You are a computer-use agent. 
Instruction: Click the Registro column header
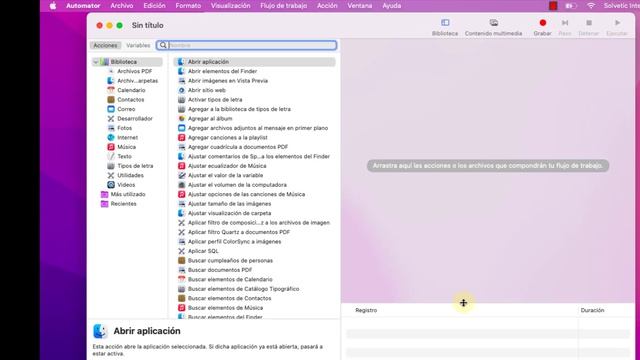(366, 310)
